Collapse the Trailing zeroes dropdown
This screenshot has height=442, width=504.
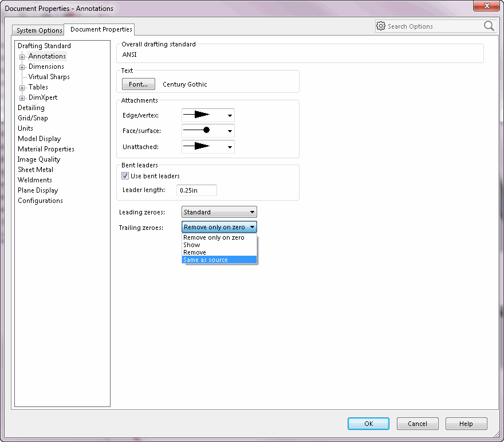click(219, 227)
